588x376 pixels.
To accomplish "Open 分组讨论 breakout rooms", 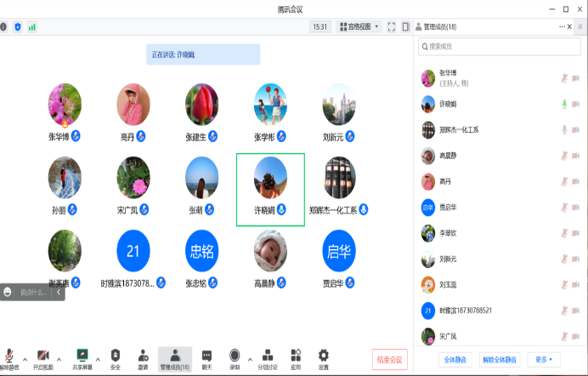I will coord(268,356).
